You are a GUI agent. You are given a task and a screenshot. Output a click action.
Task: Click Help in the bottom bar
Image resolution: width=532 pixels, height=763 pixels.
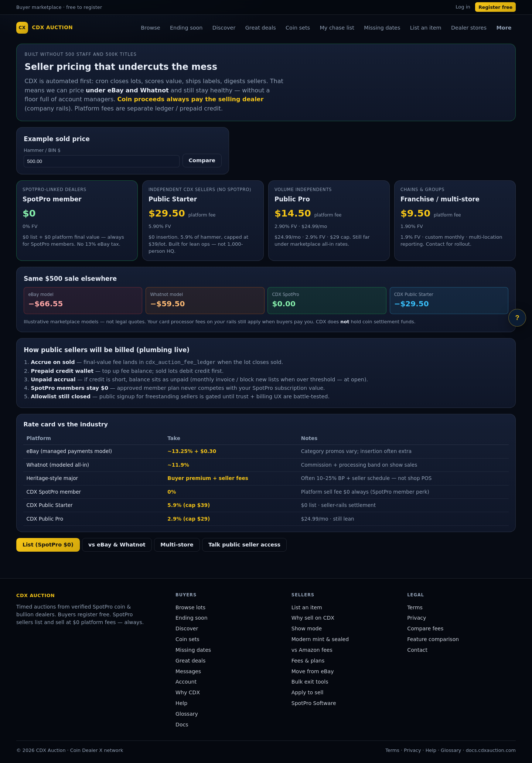431,750
